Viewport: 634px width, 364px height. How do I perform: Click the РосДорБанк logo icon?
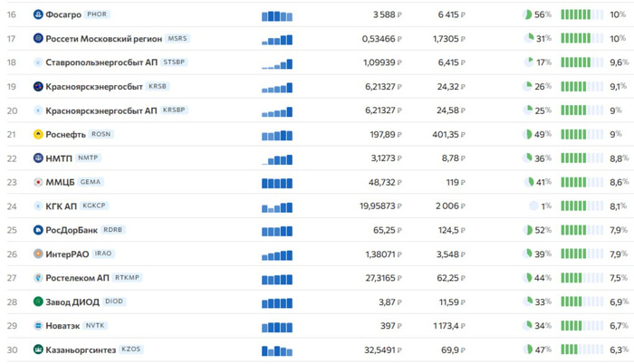tap(38, 230)
